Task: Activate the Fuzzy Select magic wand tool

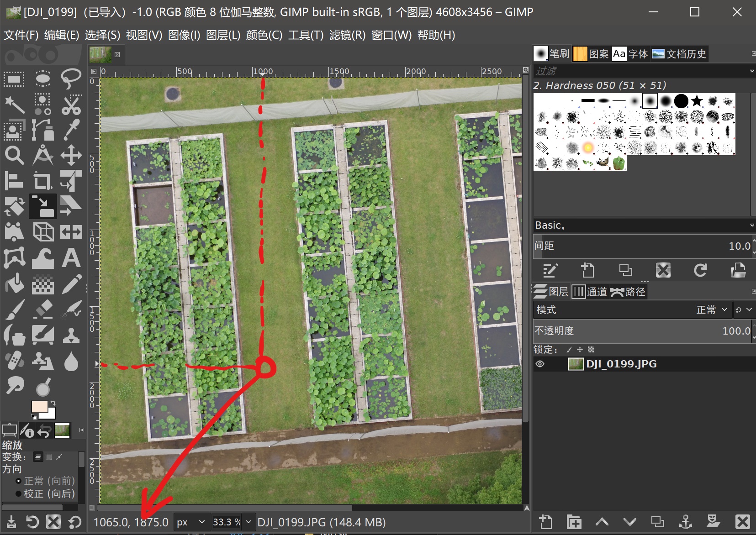Action: coord(14,105)
